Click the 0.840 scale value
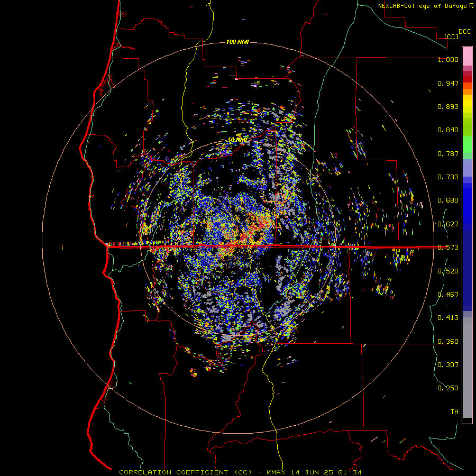The width and height of the screenshot is (476, 476). tap(448, 130)
